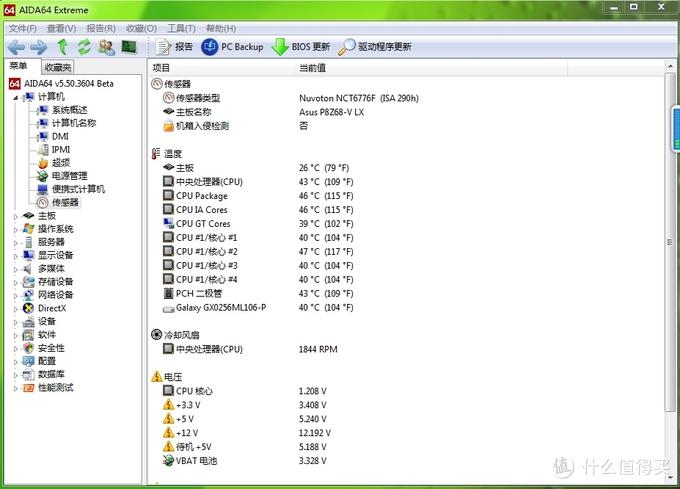Screen dimensions: 680x489
Task: Select the CPU Package temperature row
Action: 258,196
